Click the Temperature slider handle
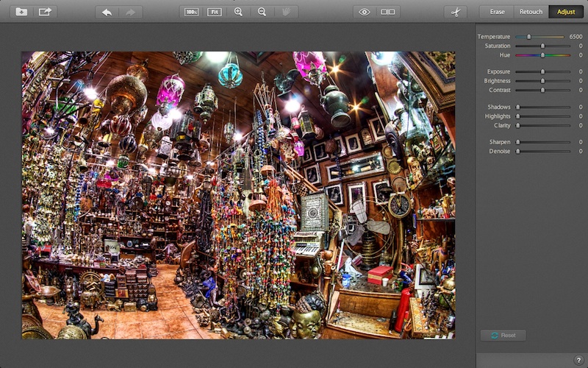The width and height of the screenshot is (588, 368). pos(528,36)
